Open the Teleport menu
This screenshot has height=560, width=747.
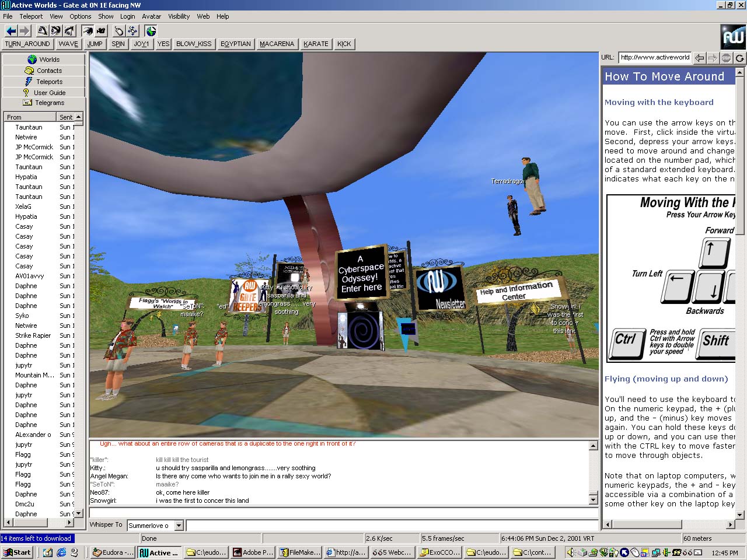[x=31, y=16]
